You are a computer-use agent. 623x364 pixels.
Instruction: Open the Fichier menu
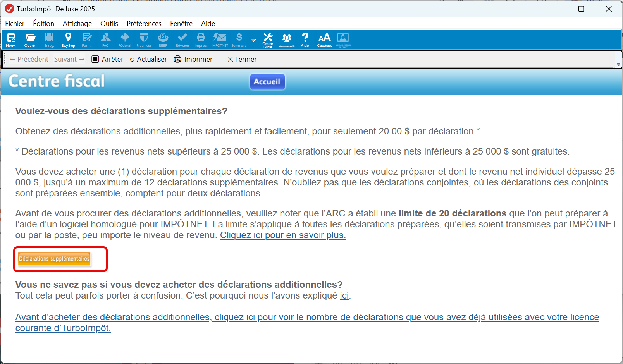point(15,24)
